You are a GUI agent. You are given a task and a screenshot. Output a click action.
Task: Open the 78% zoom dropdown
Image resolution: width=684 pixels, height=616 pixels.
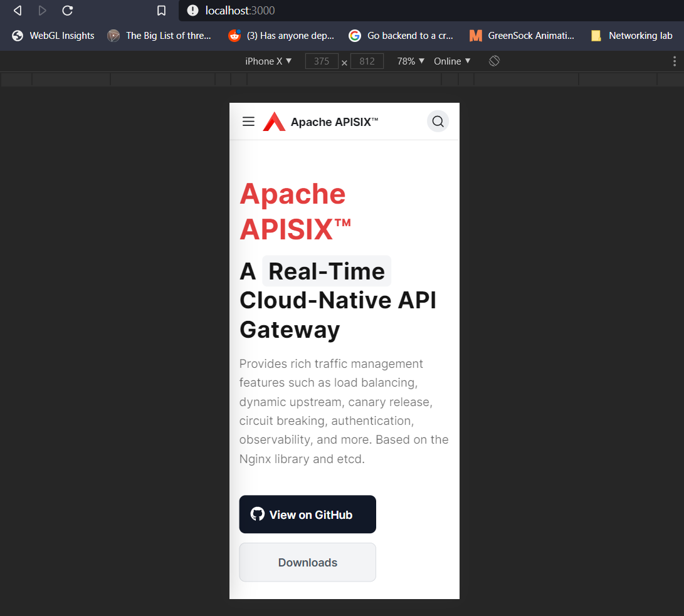(411, 61)
